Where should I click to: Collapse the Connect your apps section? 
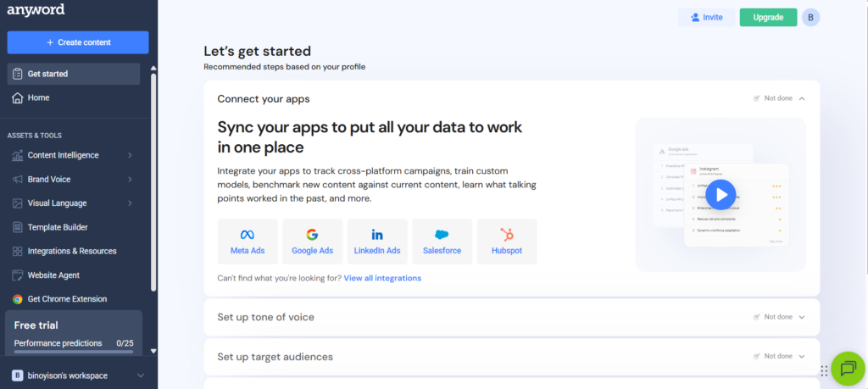coord(802,98)
